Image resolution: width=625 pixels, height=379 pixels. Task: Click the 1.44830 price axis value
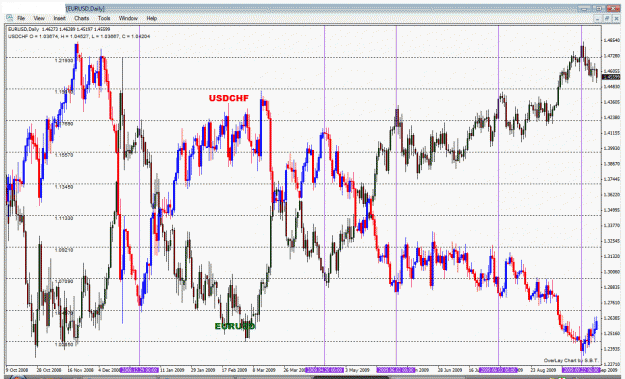612,87
